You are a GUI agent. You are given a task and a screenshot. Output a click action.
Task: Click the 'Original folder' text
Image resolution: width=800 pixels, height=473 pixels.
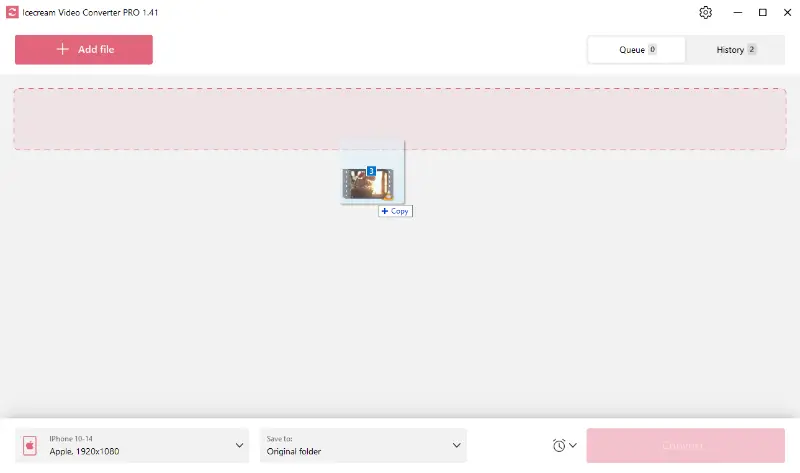point(294,452)
